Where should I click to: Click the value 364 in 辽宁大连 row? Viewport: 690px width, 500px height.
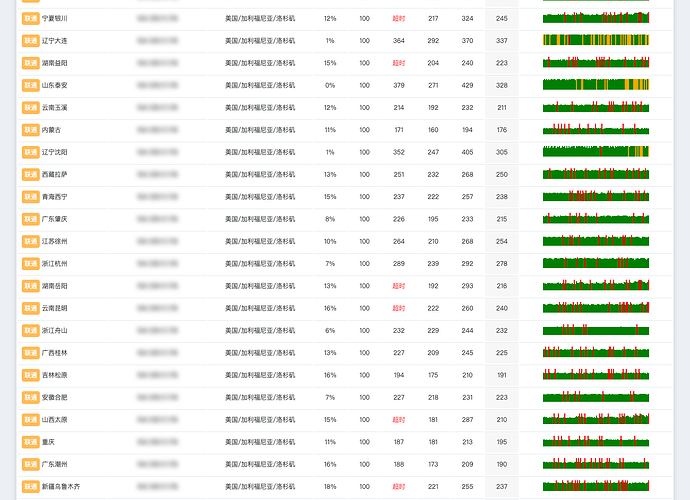[399, 41]
